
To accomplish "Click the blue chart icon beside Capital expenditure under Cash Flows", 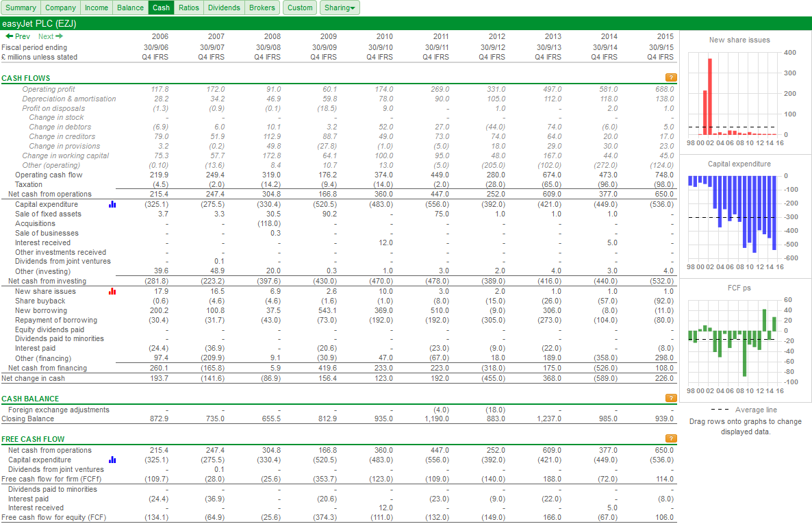I will click(x=112, y=204).
